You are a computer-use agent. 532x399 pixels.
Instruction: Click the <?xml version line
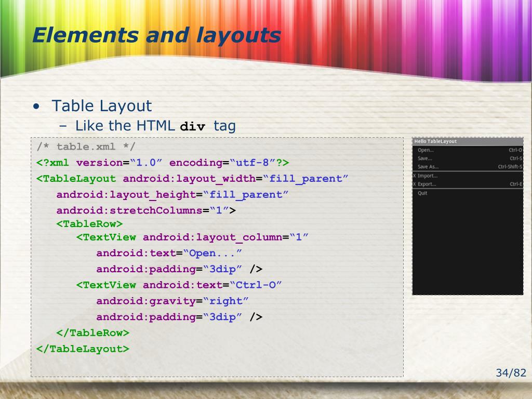pos(163,163)
